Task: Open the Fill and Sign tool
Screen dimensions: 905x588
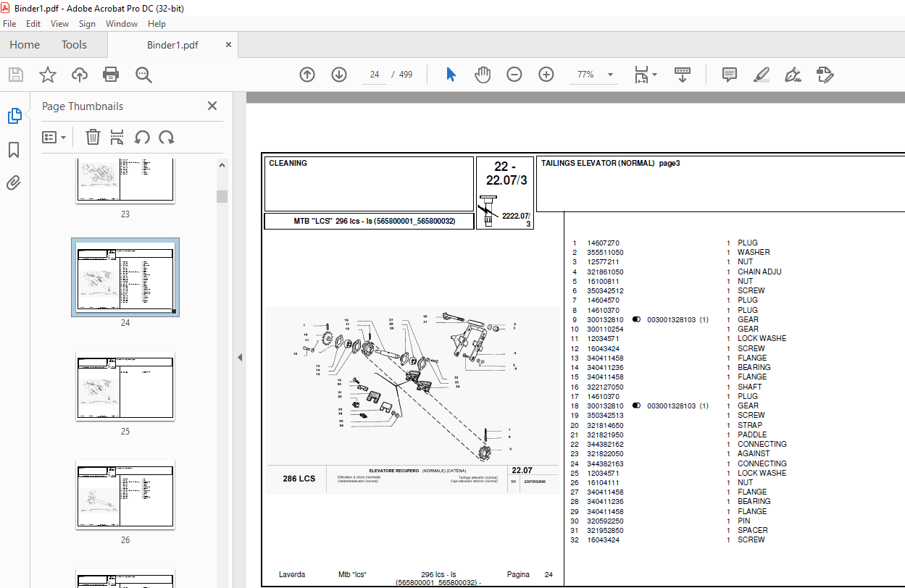Action: 793,75
